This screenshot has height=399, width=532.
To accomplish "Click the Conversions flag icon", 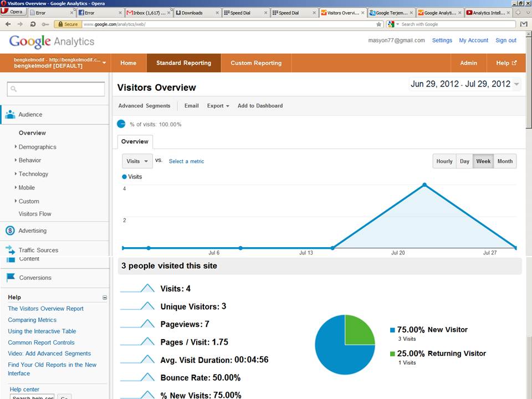I will coord(11,277).
